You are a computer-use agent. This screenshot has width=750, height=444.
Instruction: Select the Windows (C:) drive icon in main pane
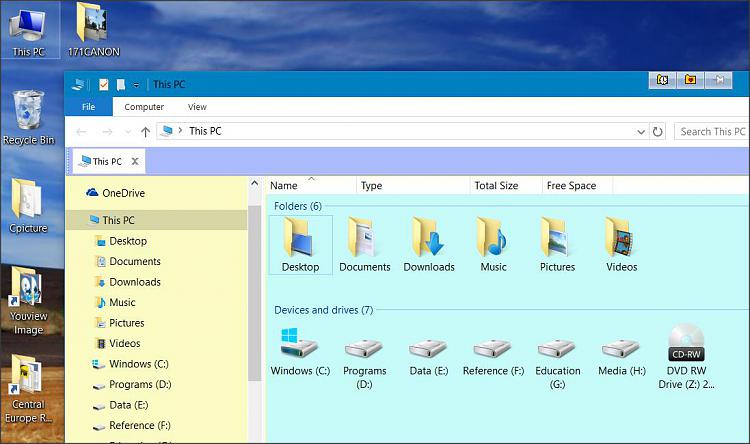pos(300,352)
